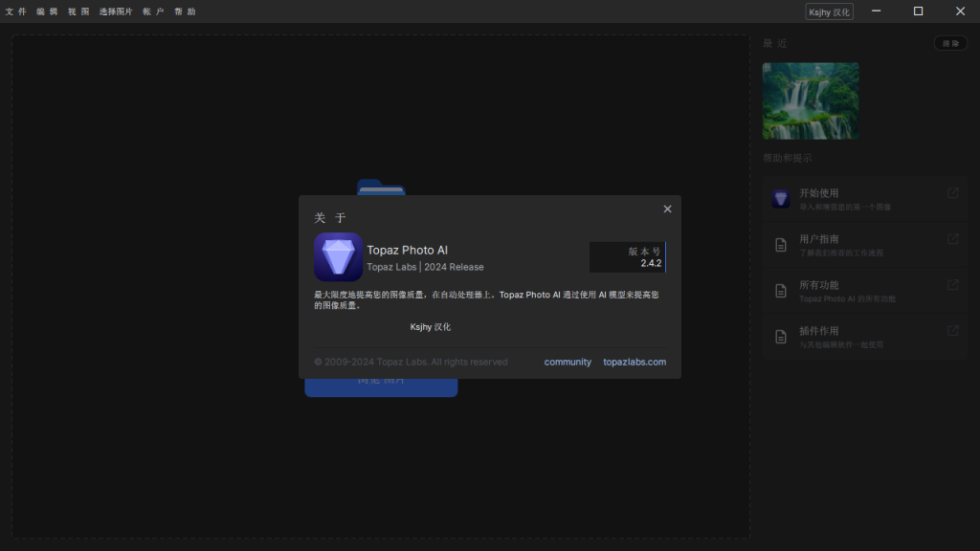Click the document icon beside 用户指南
This screenshot has width=980, height=551.
781,245
